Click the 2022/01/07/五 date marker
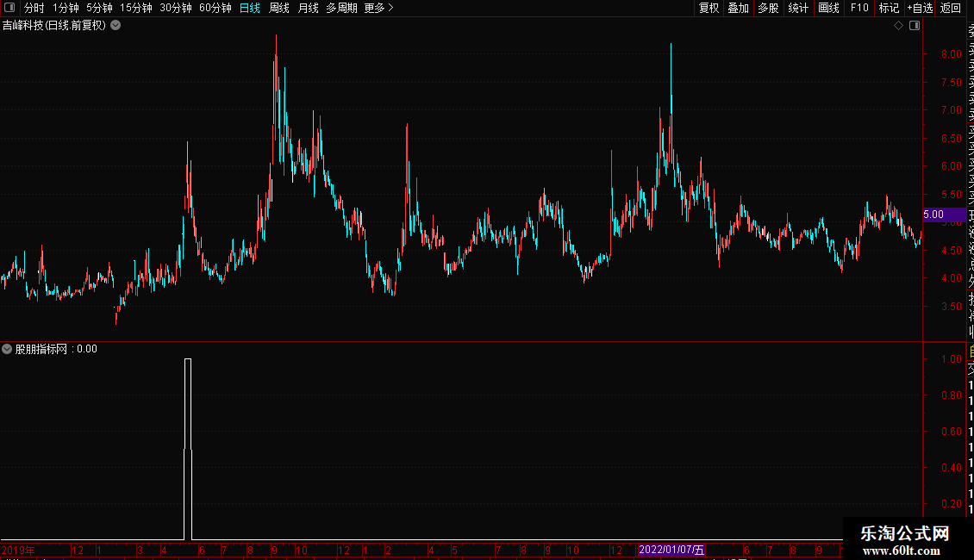The image size is (974, 560). click(x=671, y=550)
